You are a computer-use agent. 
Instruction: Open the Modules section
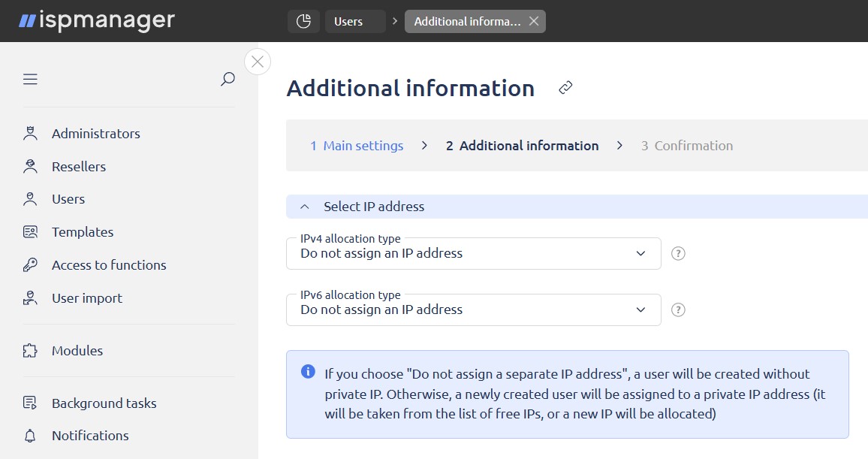coord(77,351)
